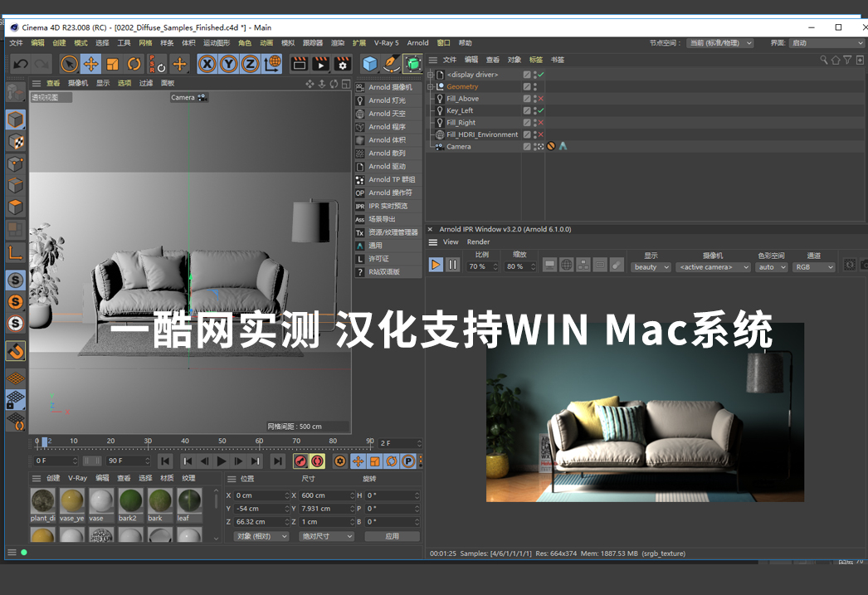Open the 绝对尺寸 size mode dropdown
The width and height of the screenshot is (868, 595).
[326, 536]
